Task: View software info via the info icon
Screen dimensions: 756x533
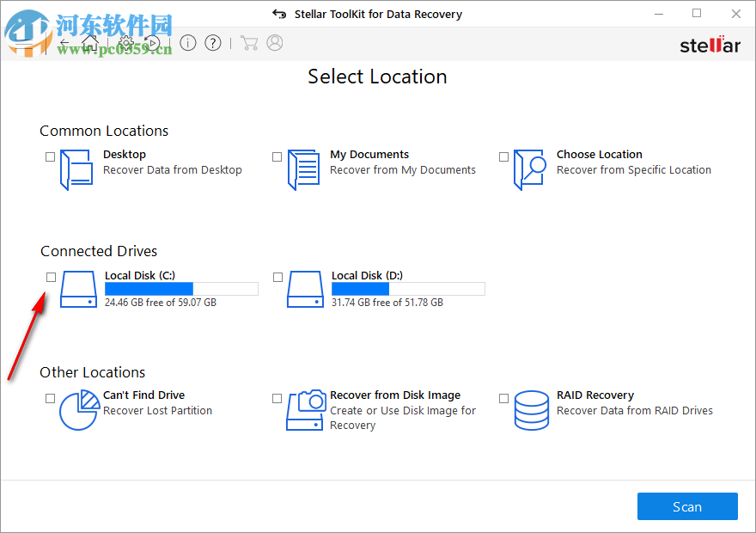Action: point(188,42)
